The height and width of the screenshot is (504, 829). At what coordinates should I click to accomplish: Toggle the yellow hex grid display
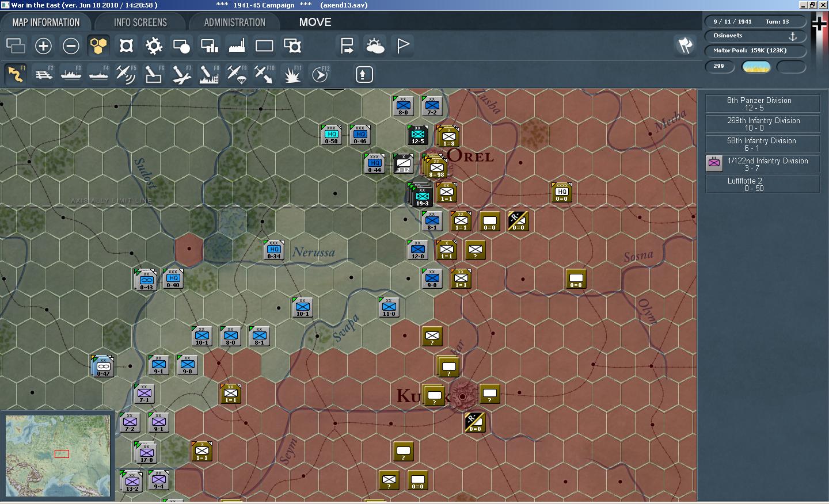click(98, 45)
